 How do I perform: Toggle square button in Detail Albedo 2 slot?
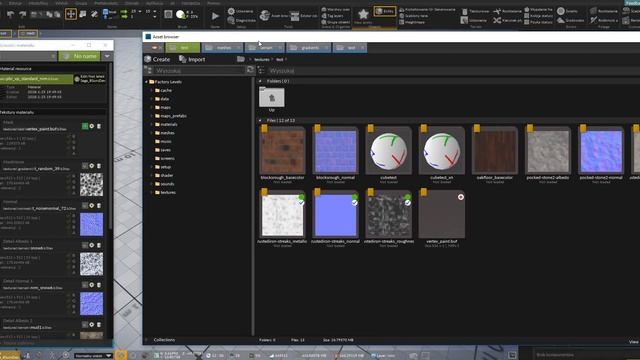85,324
